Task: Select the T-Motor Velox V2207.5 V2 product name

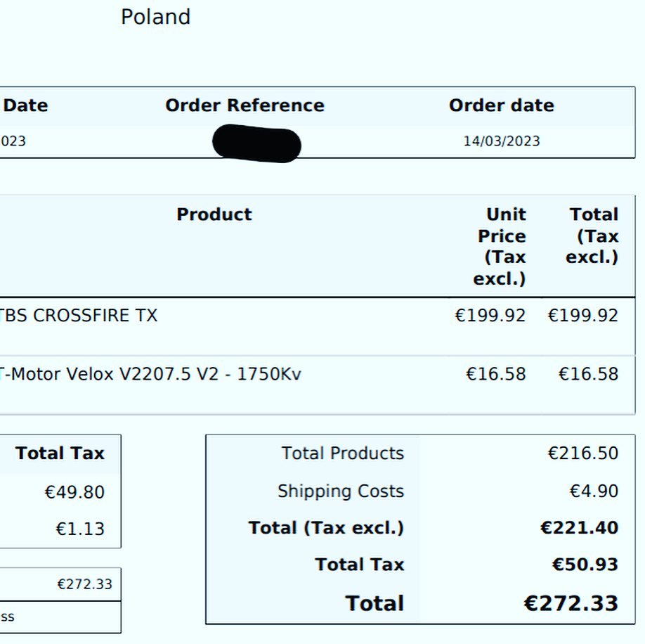Action: [150, 374]
